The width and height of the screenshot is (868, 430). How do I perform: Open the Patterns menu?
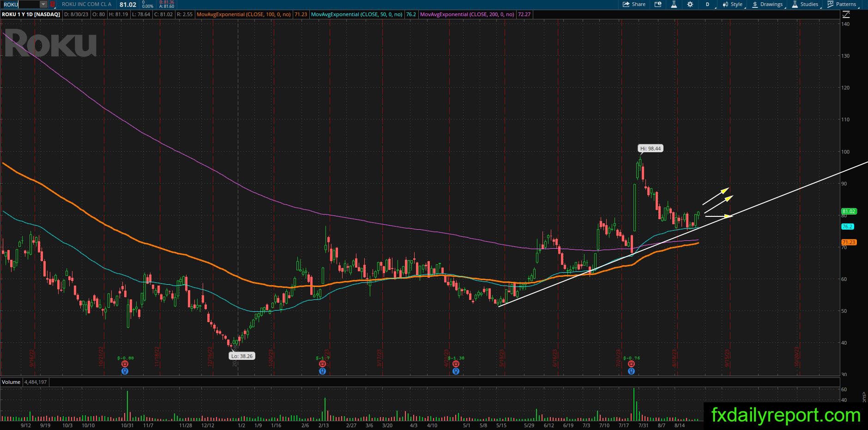(843, 4)
